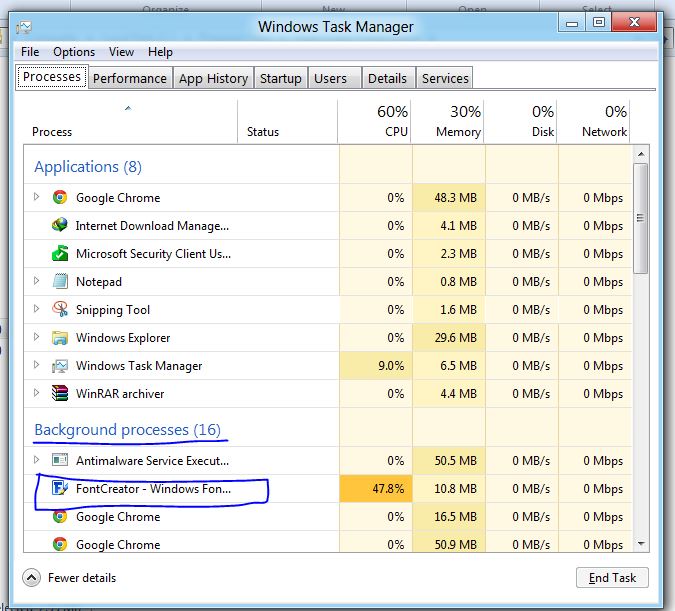
Task: Click the Notepad application icon
Action: tap(60, 281)
